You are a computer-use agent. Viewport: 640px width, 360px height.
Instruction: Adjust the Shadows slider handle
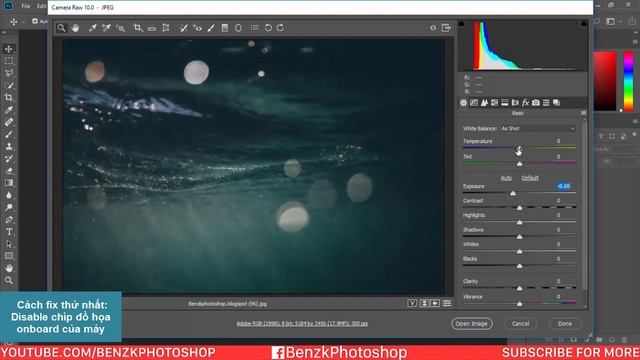(x=520, y=237)
